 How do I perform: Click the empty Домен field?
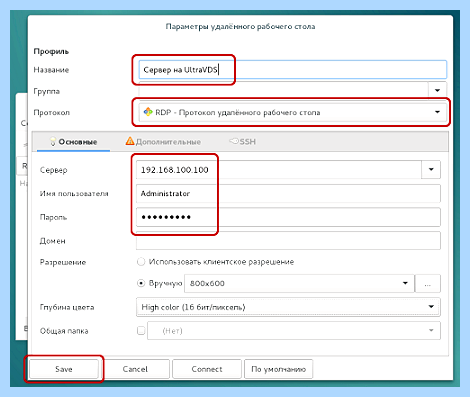288,241
